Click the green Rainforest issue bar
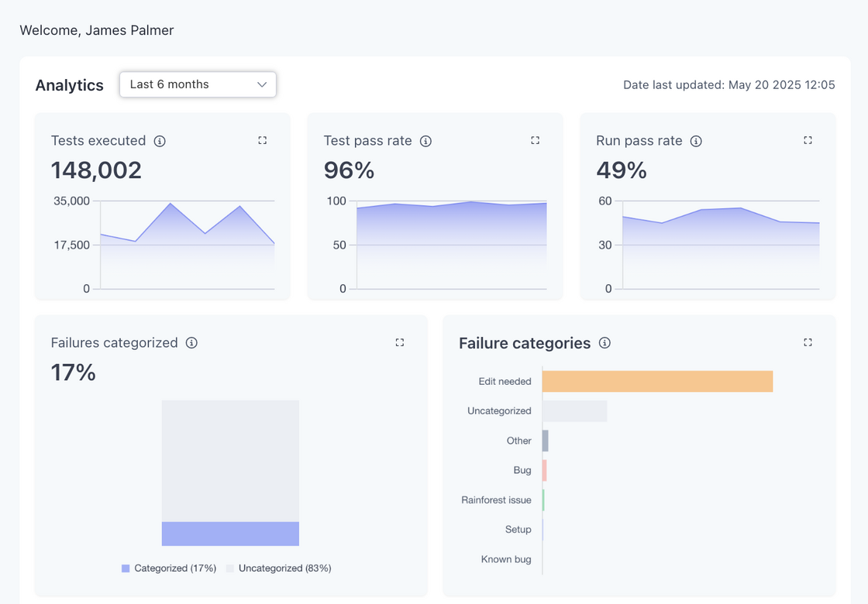Screen dimensions: 868x604 pos(543,500)
